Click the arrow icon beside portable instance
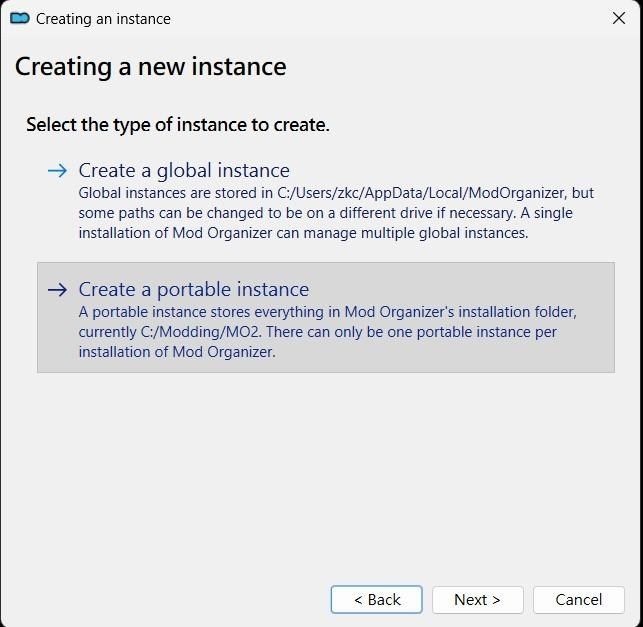Image resolution: width=643 pixels, height=627 pixels. coord(57,290)
